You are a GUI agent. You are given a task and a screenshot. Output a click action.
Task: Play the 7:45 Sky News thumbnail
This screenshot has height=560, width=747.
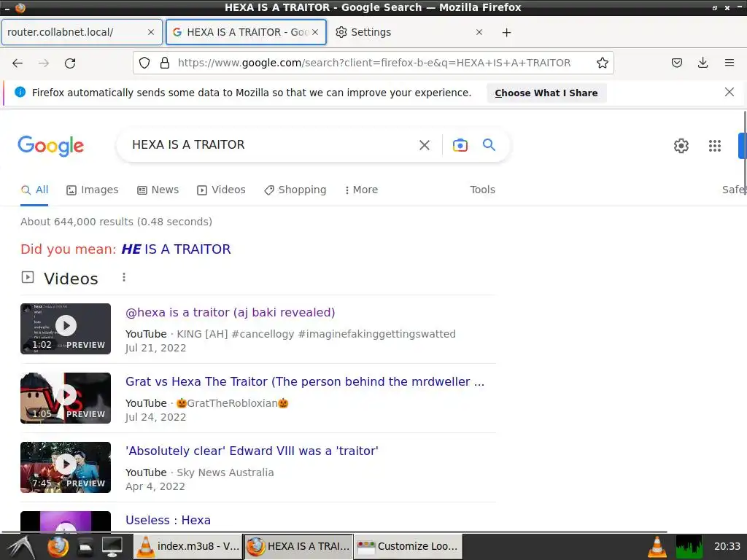coord(66,467)
